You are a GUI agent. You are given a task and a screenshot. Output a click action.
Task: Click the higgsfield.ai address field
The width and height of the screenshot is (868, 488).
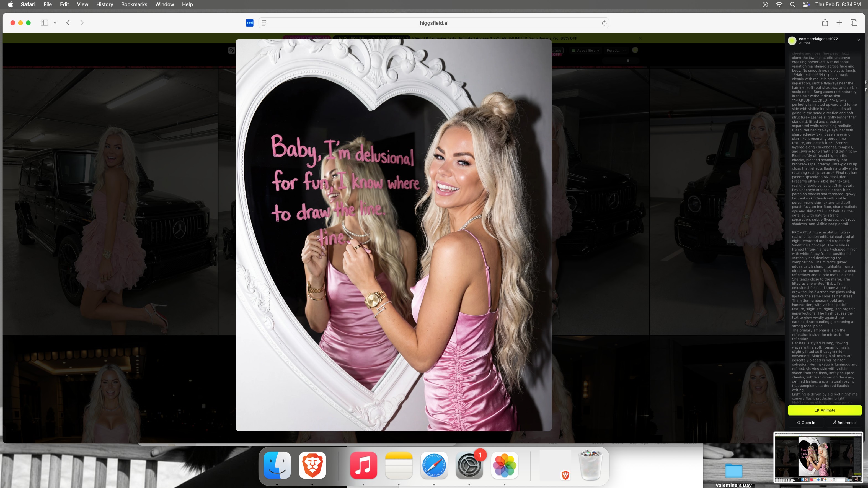pyautogui.click(x=434, y=23)
